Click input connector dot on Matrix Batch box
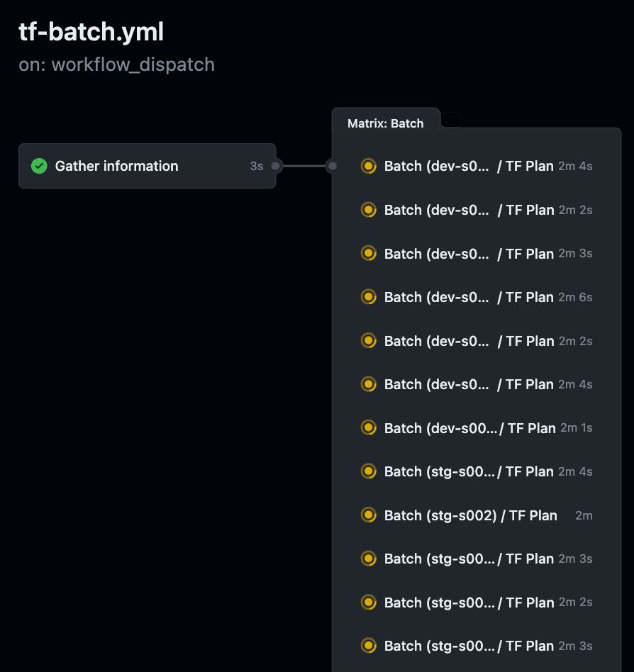This screenshot has width=634, height=672. tap(332, 166)
